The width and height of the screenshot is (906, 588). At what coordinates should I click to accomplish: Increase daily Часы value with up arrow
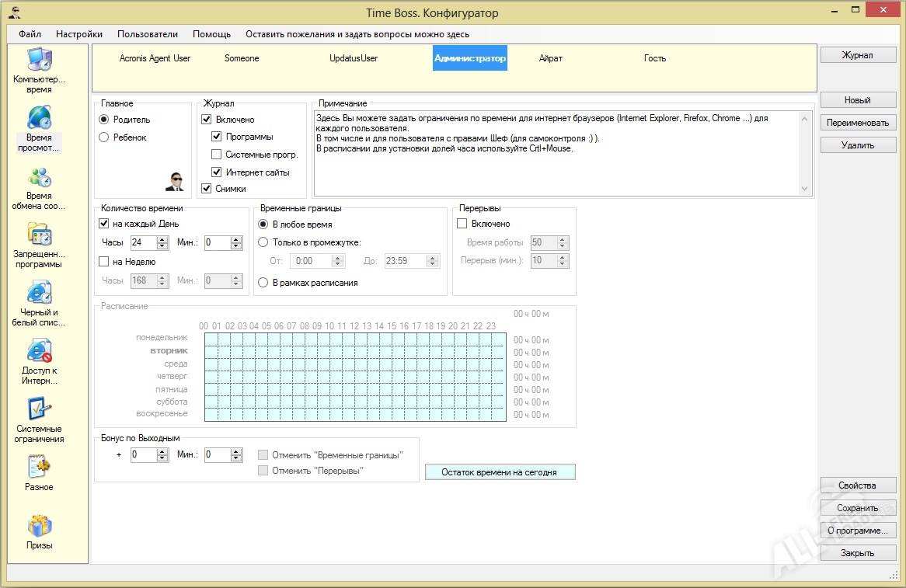point(163,239)
